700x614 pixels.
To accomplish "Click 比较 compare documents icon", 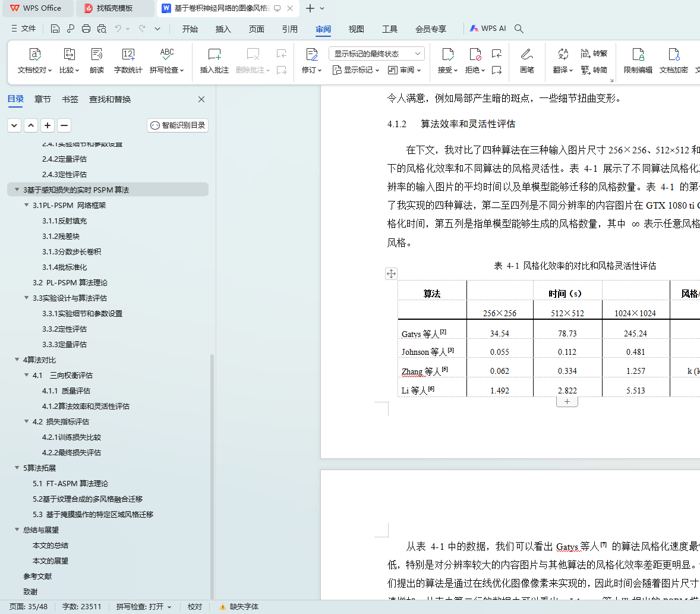I will tap(69, 61).
